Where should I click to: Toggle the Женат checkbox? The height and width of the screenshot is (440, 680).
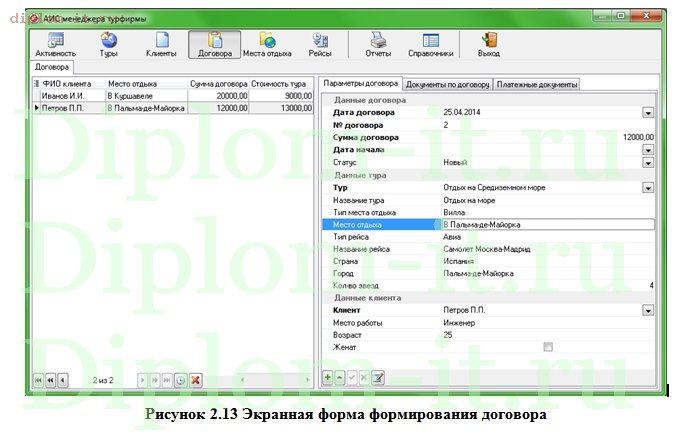548,347
